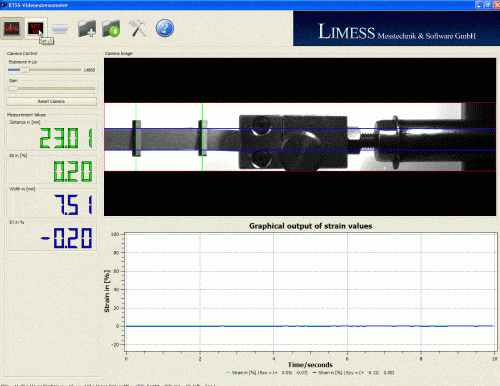Click the green Strain legend entry below graph
The image size is (500, 386).
tap(267, 373)
